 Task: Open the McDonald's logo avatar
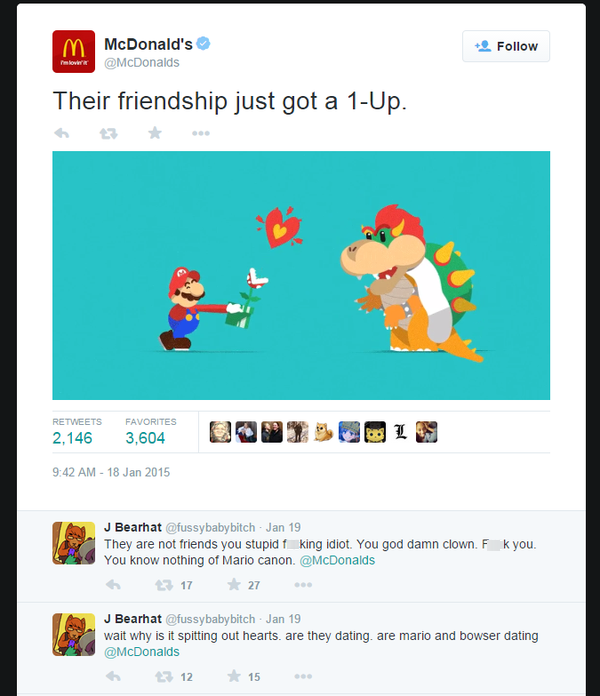[x=74, y=51]
